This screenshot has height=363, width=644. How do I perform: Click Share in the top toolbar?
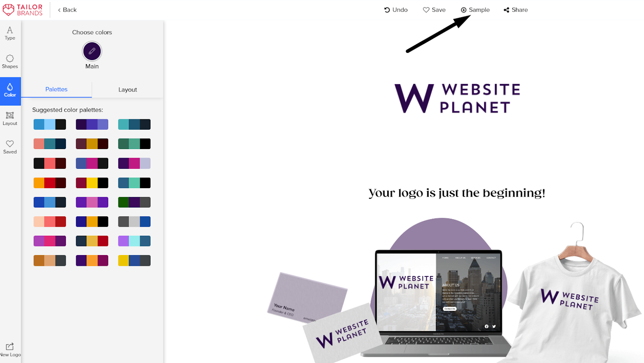[516, 10]
